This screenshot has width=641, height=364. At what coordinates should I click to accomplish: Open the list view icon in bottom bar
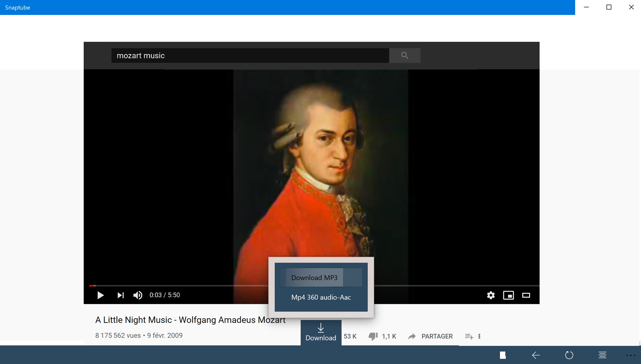[602, 355]
